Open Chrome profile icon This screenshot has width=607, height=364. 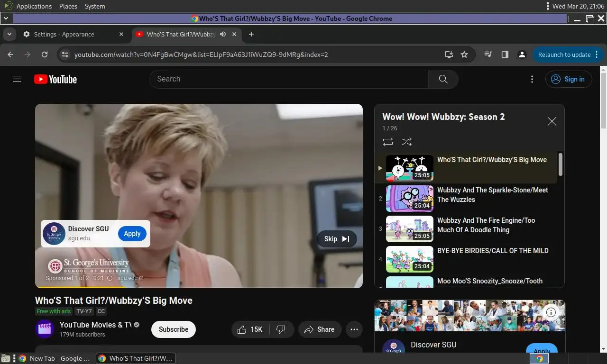[522, 55]
